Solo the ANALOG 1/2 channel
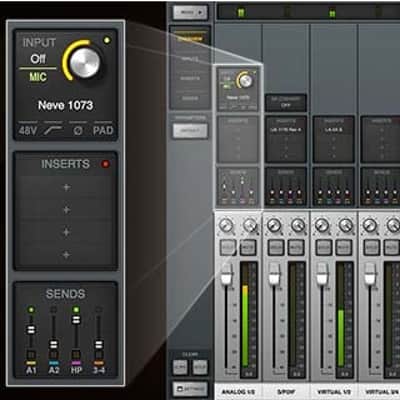Screen dimensions: 400x400 pyautogui.click(x=228, y=248)
